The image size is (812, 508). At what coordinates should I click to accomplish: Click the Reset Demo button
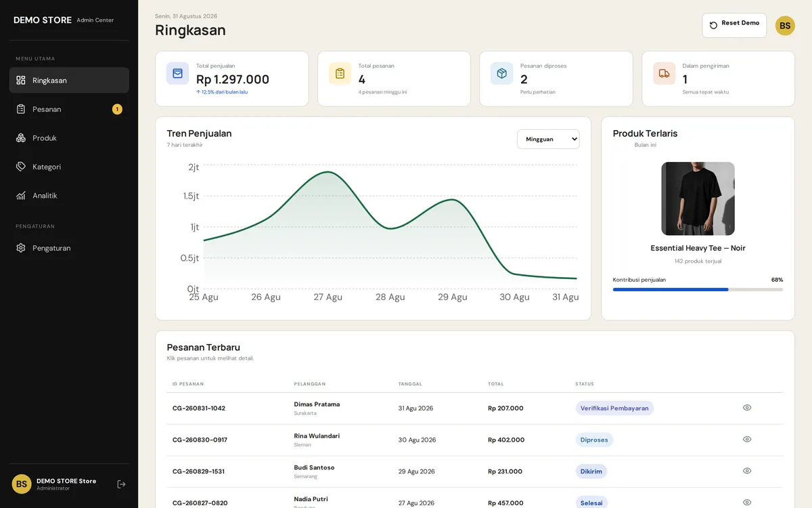point(734,25)
